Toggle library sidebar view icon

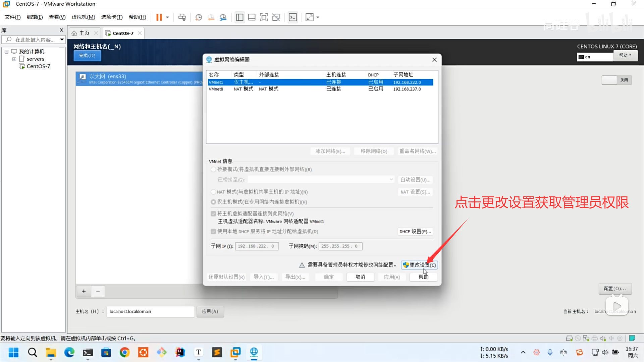(x=239, y=17)
